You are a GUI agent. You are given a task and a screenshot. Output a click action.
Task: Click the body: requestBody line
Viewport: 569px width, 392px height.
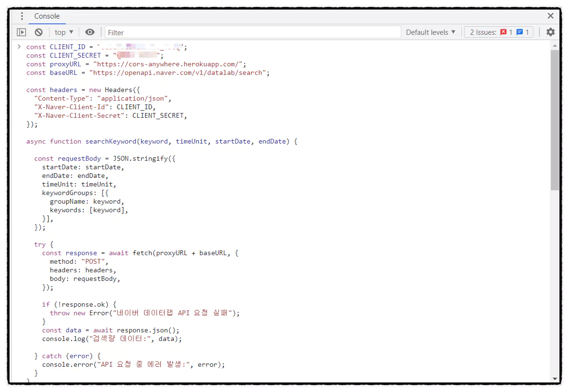pos(85,279)
